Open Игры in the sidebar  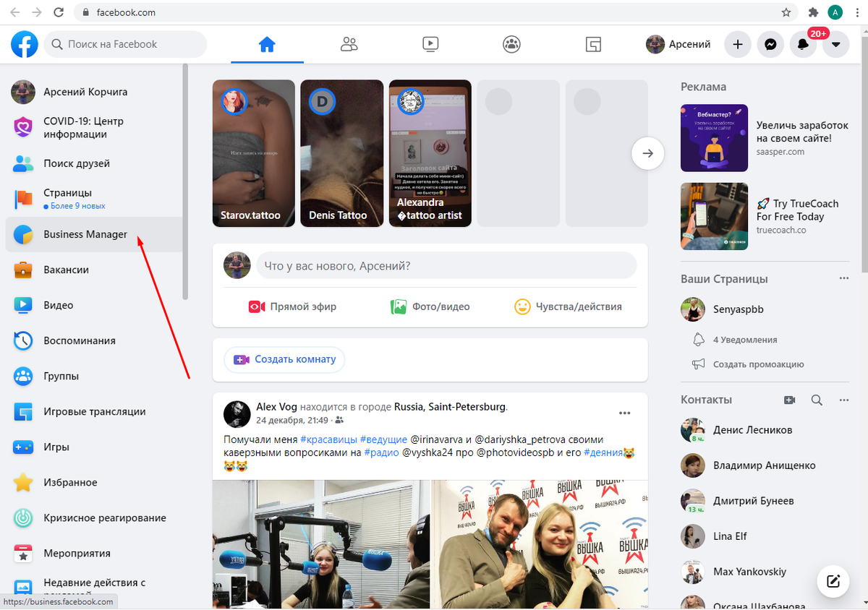click(93, 447)
